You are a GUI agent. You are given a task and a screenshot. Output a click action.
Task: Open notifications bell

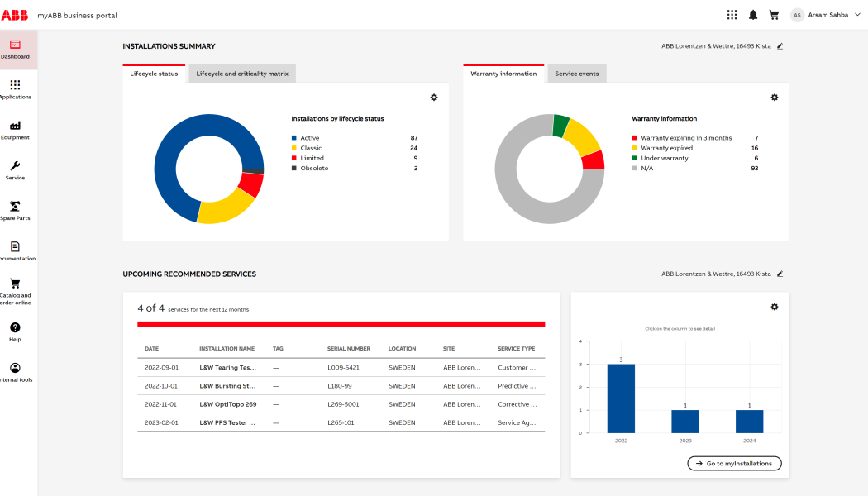(x=753, y=15)
